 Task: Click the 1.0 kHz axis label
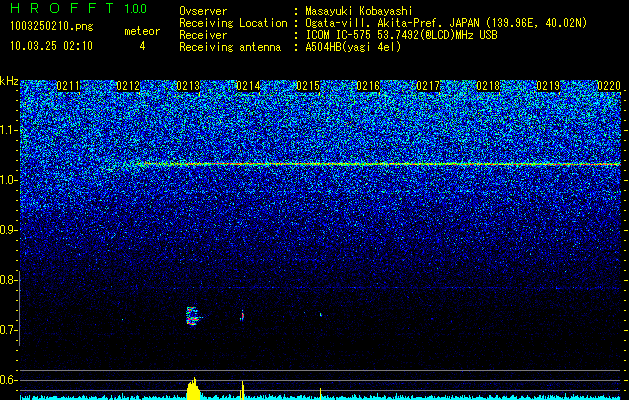tap(8, 180)
